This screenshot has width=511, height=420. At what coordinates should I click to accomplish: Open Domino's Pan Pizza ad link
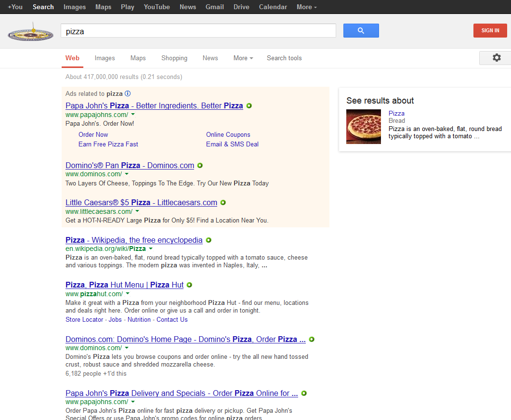[x=130, y=166]
